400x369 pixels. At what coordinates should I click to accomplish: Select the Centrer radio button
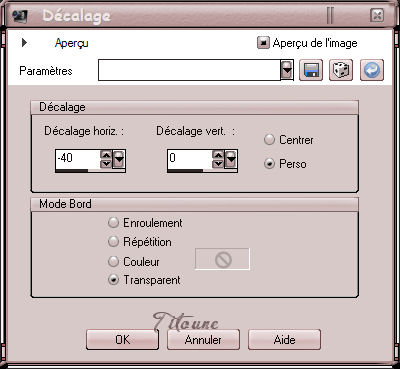coord(269,140)
